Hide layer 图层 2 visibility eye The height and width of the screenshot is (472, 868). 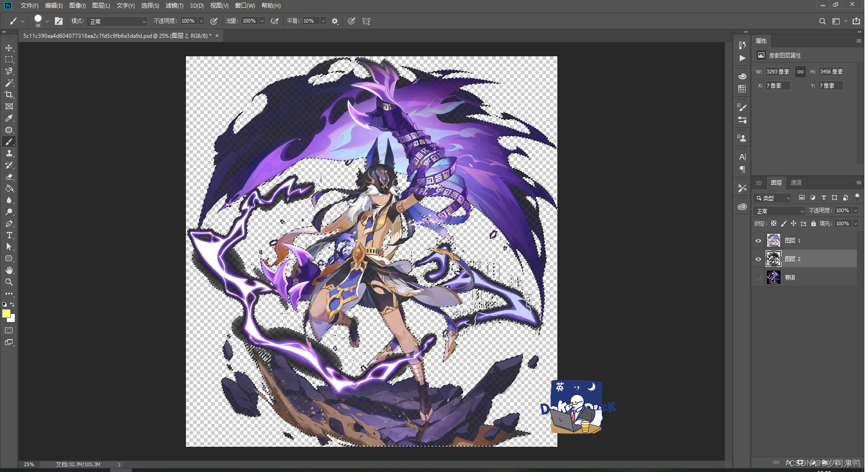758,259
